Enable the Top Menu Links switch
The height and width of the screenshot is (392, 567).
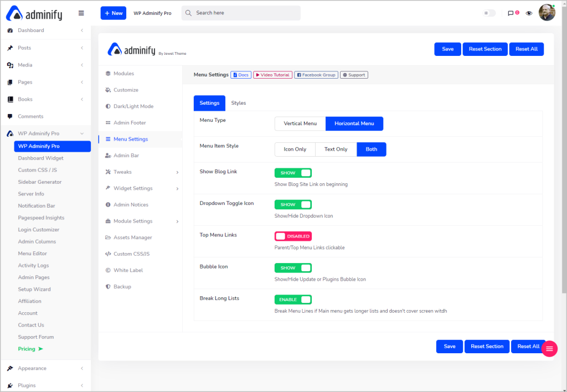point(293,236)
